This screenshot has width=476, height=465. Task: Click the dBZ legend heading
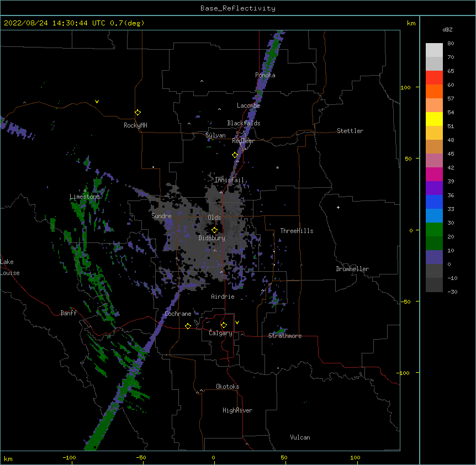tap(447, 30)
